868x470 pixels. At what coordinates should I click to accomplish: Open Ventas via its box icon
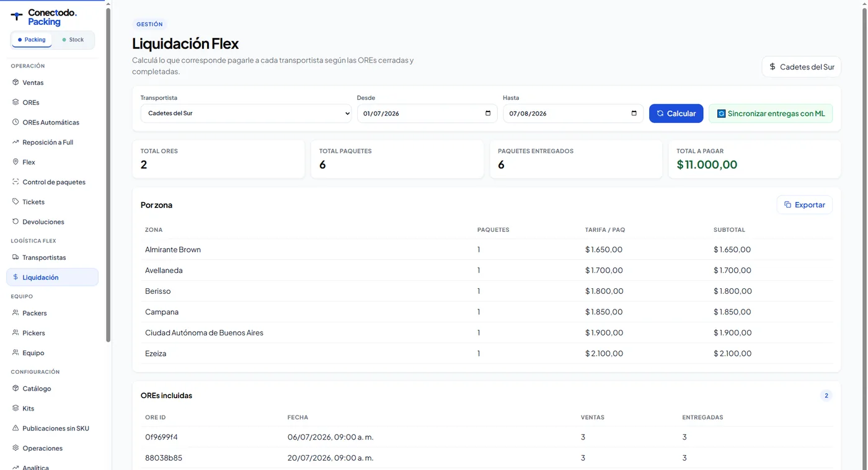click(x=15, y=82)
